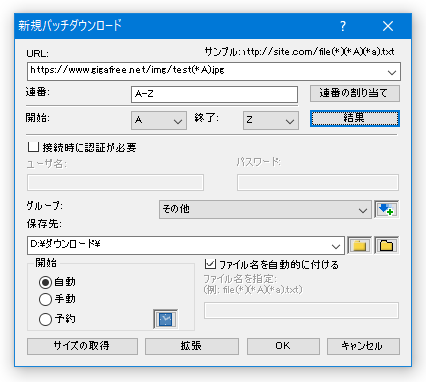Click the パスワード input field
The height and width of the screenshot is (382, 426).
click(318, 182)
